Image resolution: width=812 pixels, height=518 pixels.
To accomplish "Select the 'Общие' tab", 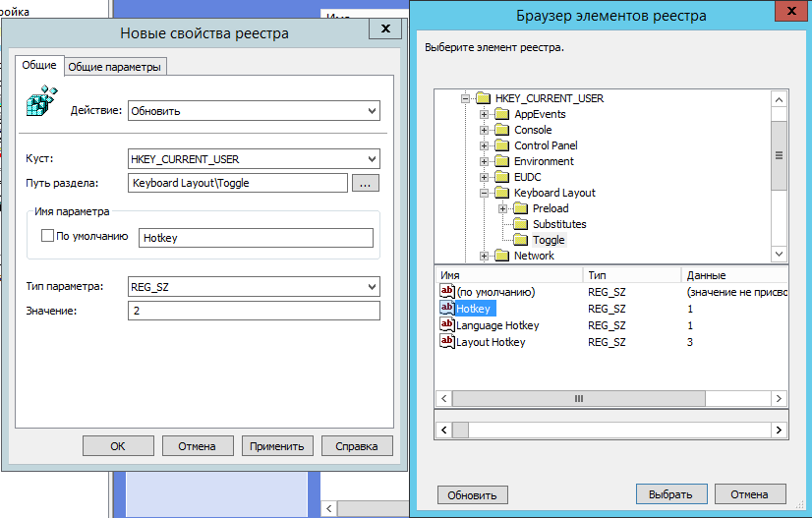I will 39,65.
